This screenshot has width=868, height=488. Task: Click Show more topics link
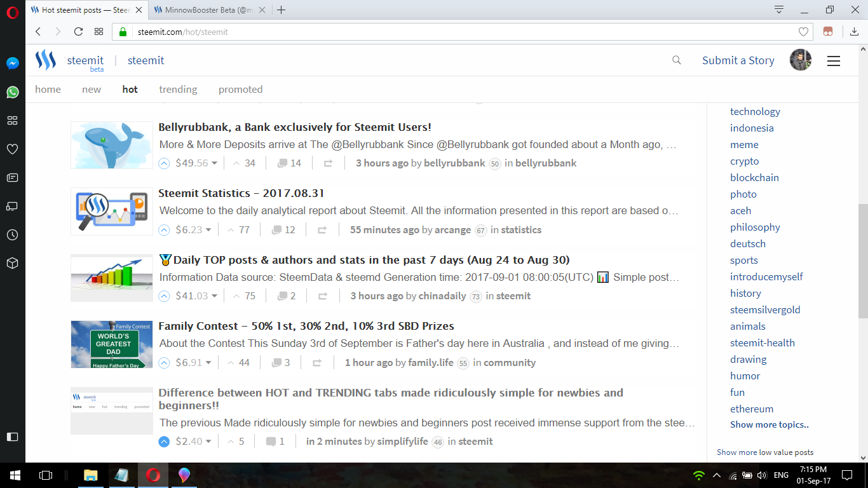[770, 425]
